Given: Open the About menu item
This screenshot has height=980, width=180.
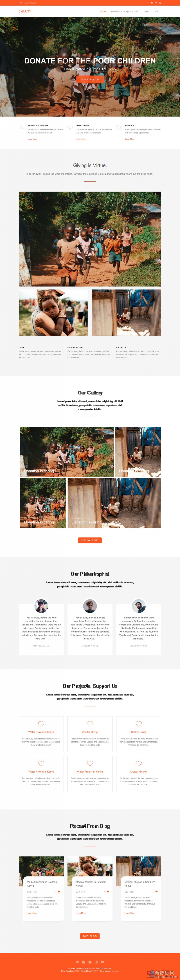Looking at the screenshot, I should pos(138,11).
